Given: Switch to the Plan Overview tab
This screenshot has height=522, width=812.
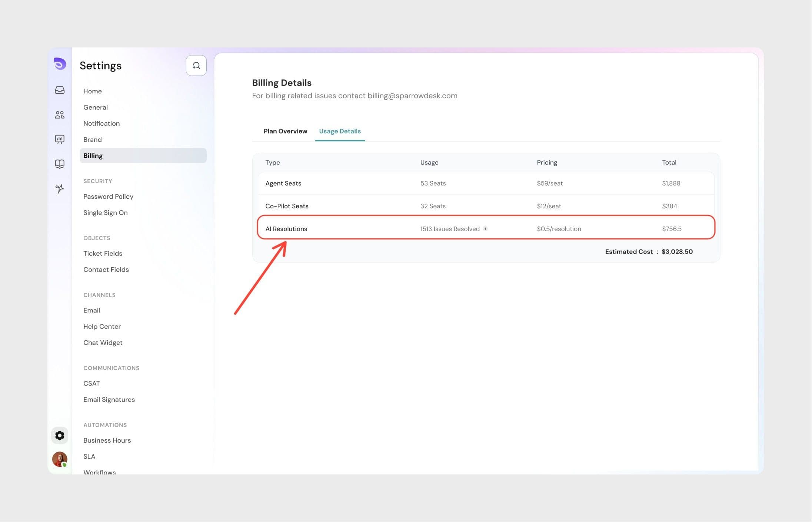Looking at the screenshot, I should pos(285,131).
